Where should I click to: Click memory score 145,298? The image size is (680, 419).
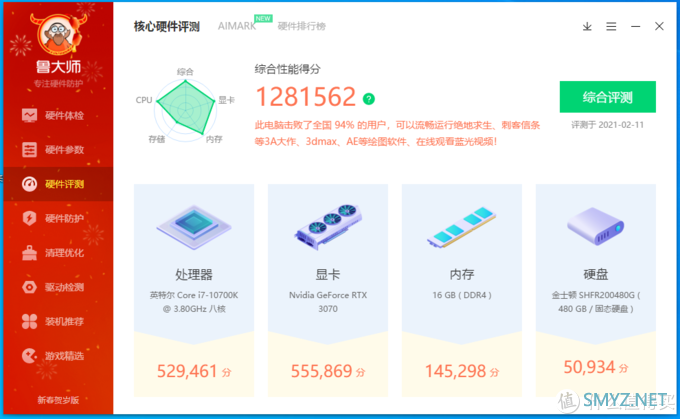tap(455, 371)
